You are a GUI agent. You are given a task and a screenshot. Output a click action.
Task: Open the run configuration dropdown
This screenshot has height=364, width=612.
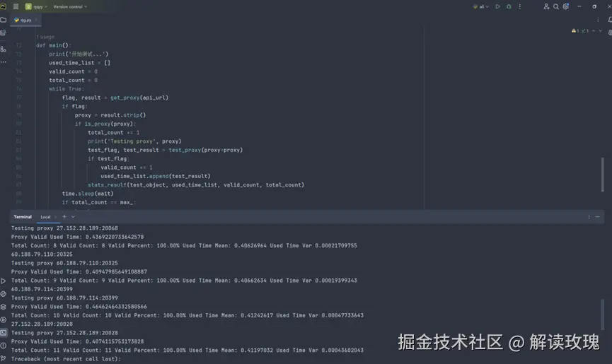481,6
